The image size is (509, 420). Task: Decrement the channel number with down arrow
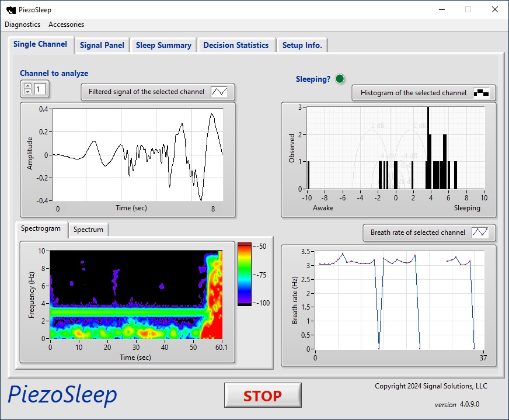pyautogui.click(x=27, y=92)
